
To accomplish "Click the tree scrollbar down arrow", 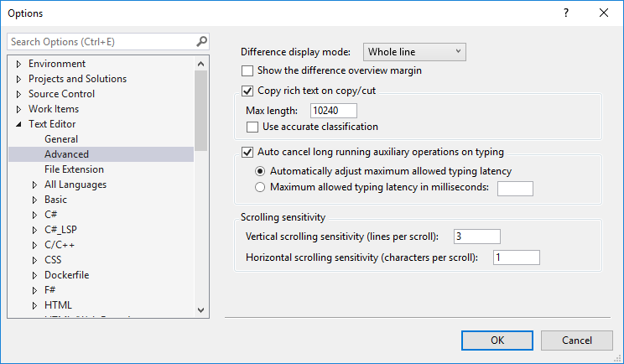I will [x=201, y=310].
